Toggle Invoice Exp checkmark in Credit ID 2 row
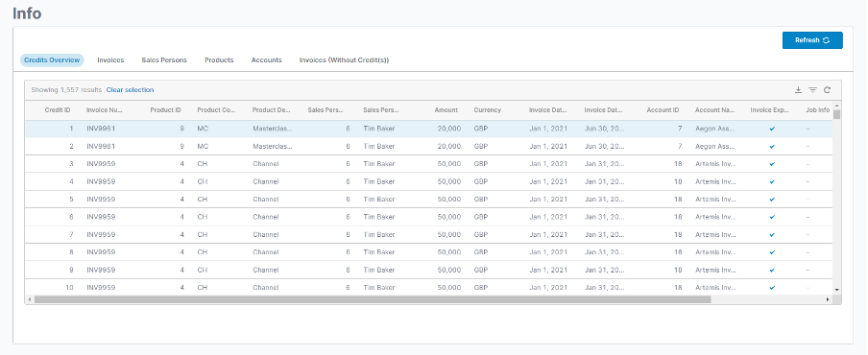 pyautogui.click(x=772, y=147)
